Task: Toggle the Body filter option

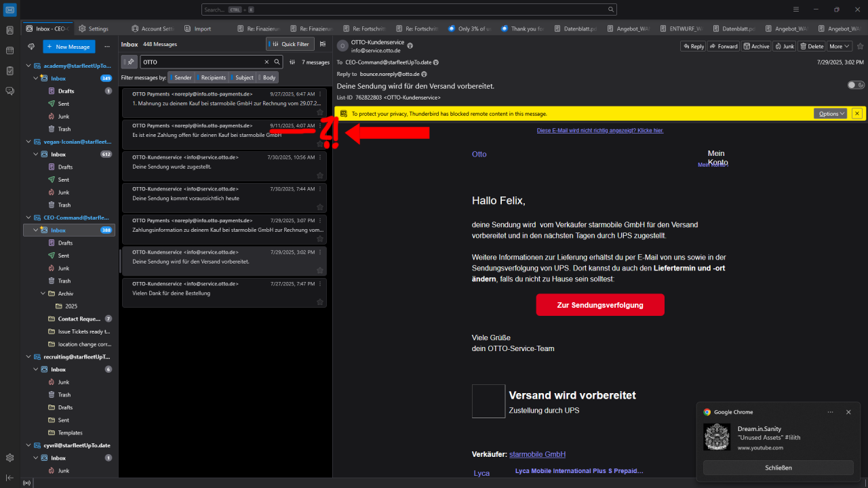Action: tap(267, 77)
